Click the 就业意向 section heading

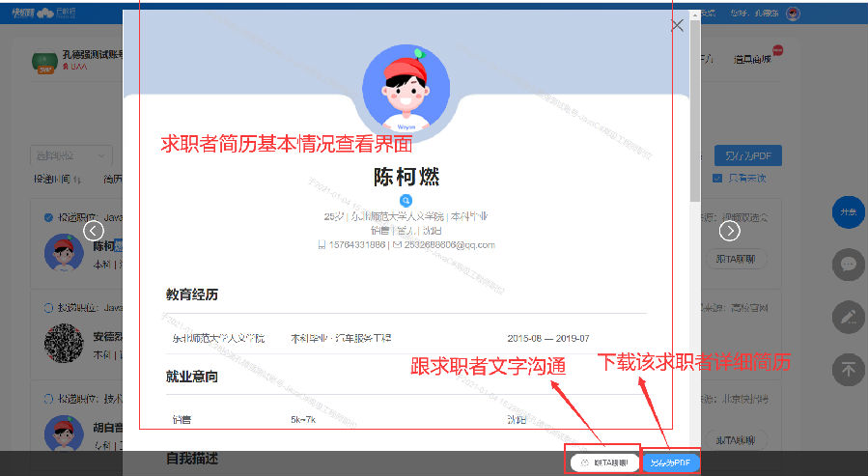[x=192, y=377]
